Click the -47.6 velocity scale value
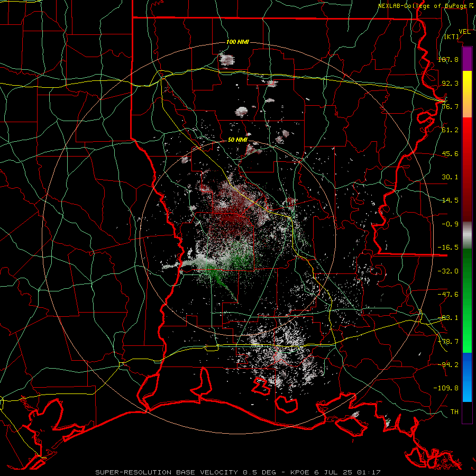Screen dimensions: 476x476 pyautogui.click(x=448, y=295)
